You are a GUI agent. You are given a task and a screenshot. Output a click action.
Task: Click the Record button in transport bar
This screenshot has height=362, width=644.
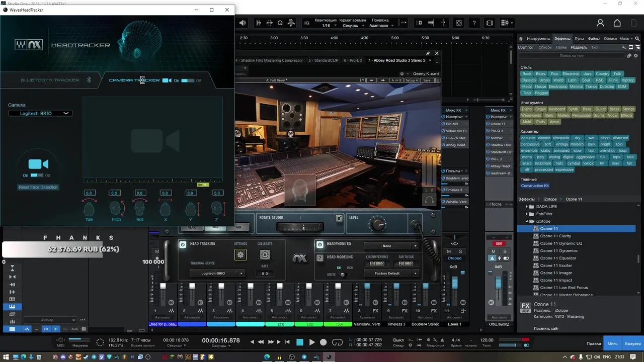324,342
